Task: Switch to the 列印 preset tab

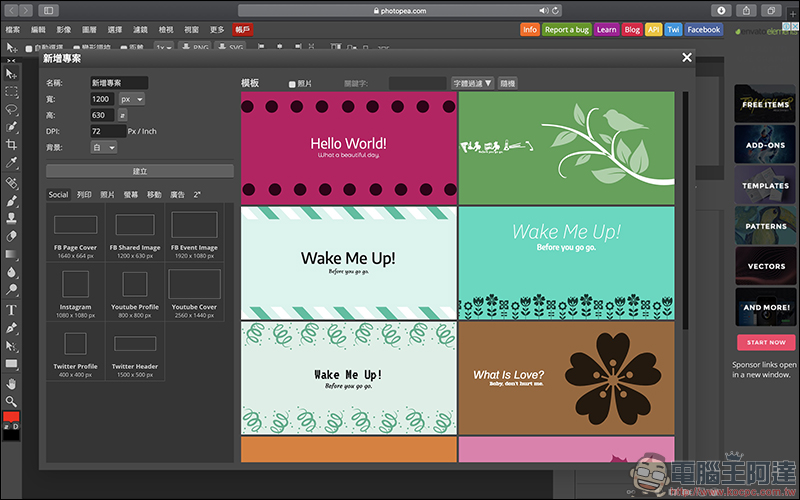Action: (84, 194)
